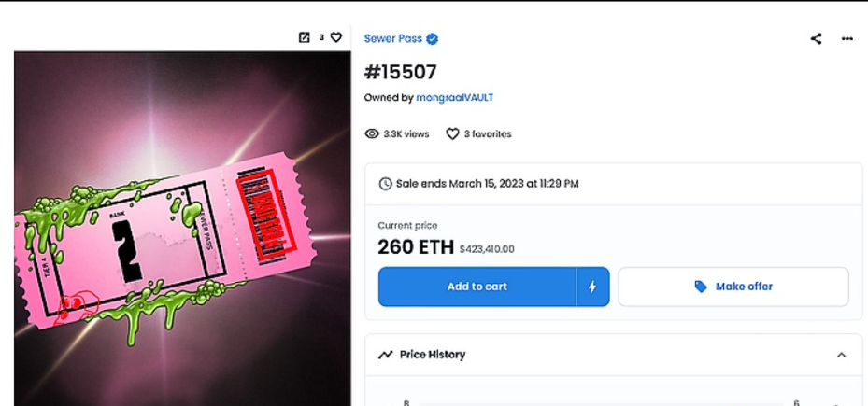Viewport: 868px width, 406px height.
Task: Favorite the NFT with the heart icon above the image
Action: tap(336, 37)
